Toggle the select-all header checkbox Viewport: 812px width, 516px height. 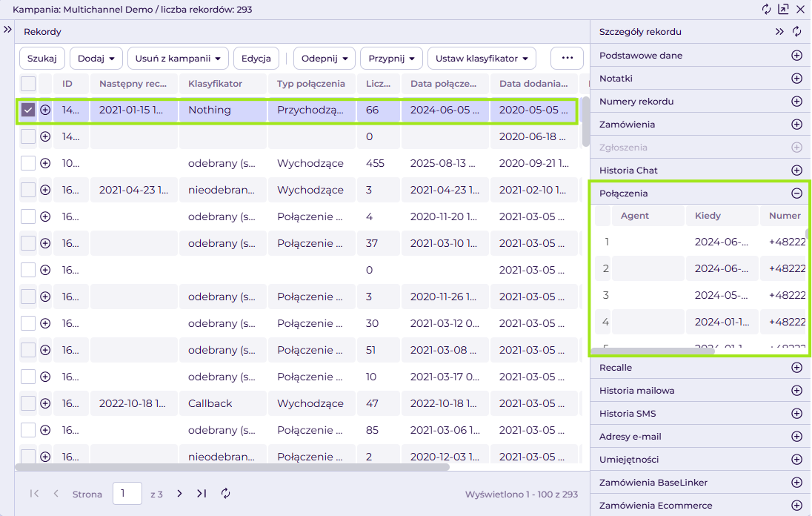tap(28, 84)
